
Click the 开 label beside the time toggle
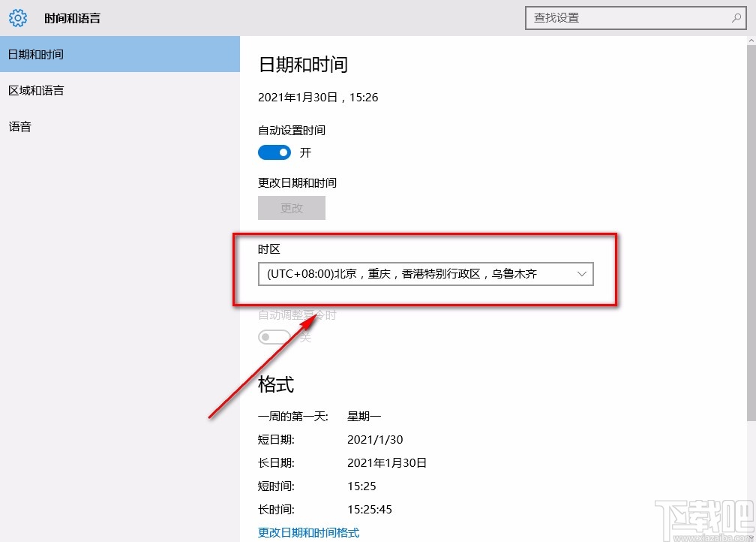[x=304, y=152]
